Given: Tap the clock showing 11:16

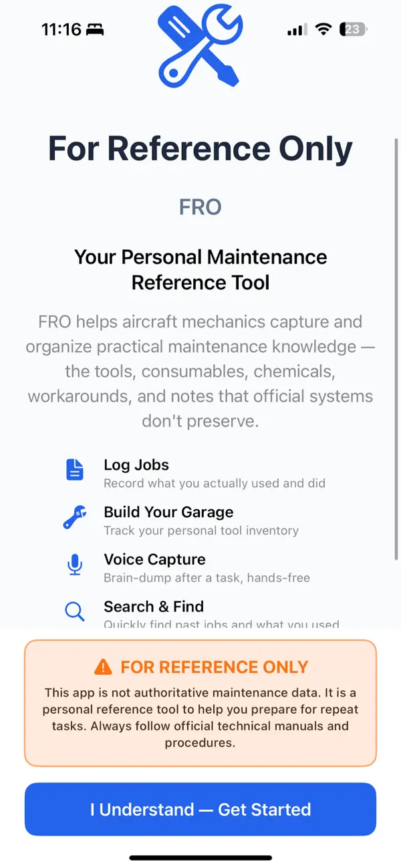Looking at the screenshot, I should 60,29.
